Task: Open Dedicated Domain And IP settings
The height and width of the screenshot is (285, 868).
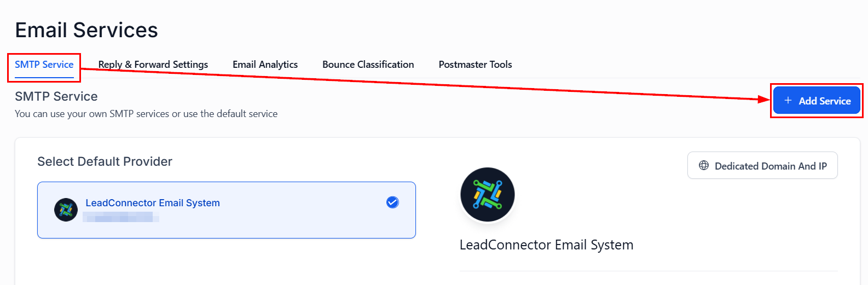Action: click(762, 166)
